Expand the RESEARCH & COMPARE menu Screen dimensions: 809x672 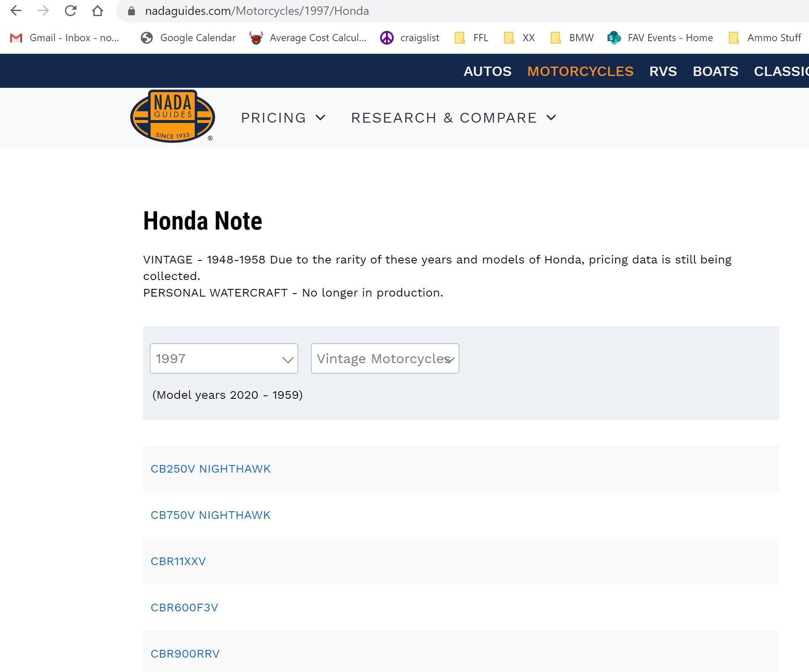(453, 118)
